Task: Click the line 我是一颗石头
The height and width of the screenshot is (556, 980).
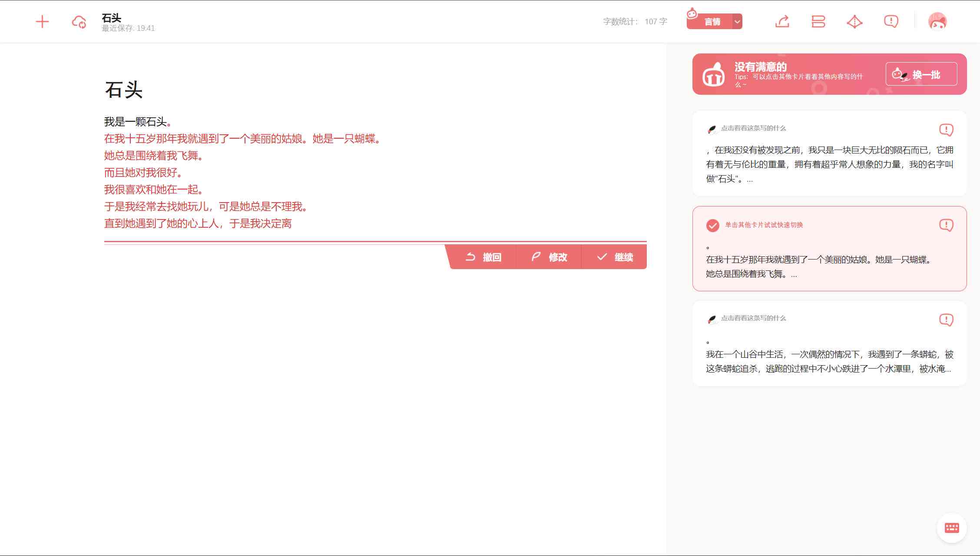Action: [x=138, y=122]
